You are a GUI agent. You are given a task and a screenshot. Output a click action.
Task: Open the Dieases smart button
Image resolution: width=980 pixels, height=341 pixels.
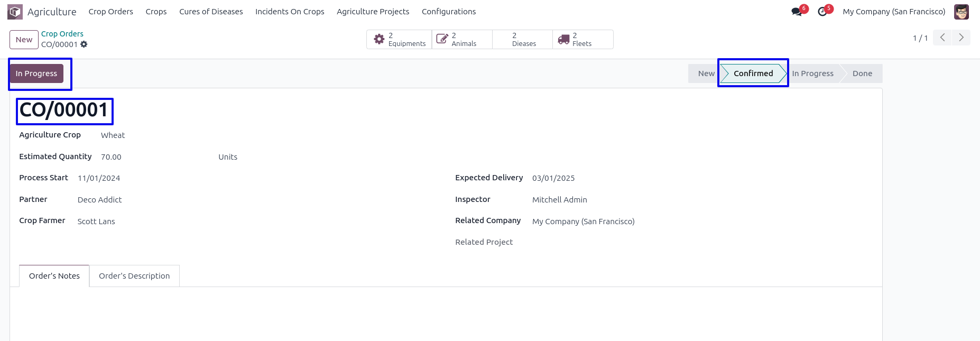(x=522, y=40)
